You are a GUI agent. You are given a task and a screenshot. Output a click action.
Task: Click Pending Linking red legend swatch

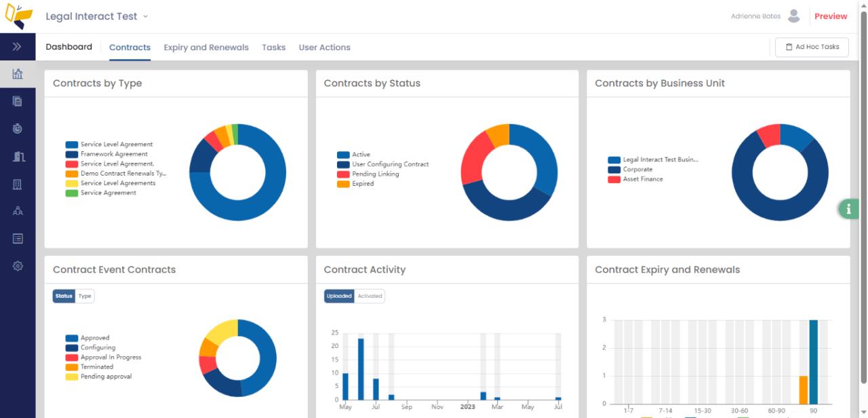(343, 174)
